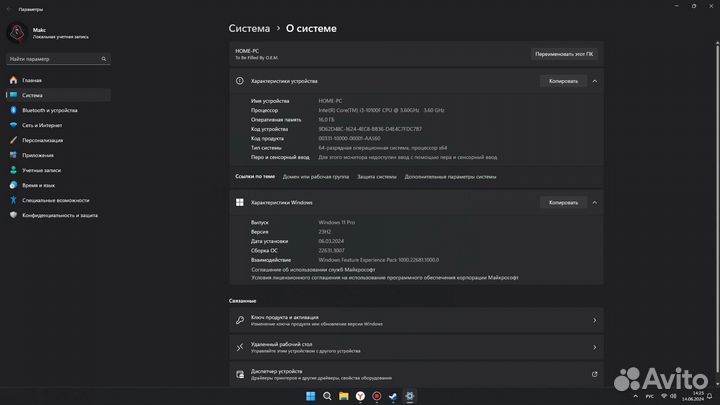The width and height of the screenshot is (720, 405).
Task: Open File Explorer from the taskbar
Action: (x=343, y=396)
